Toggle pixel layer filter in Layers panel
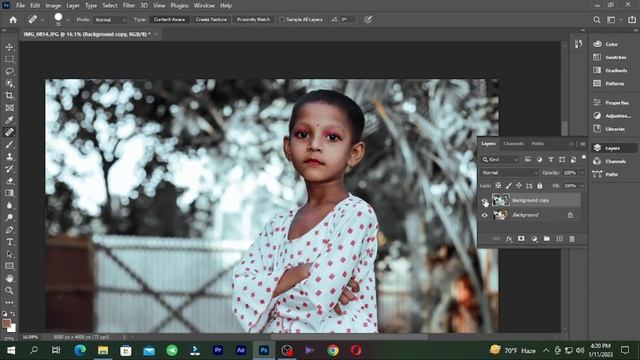 [x=528, y=160]
